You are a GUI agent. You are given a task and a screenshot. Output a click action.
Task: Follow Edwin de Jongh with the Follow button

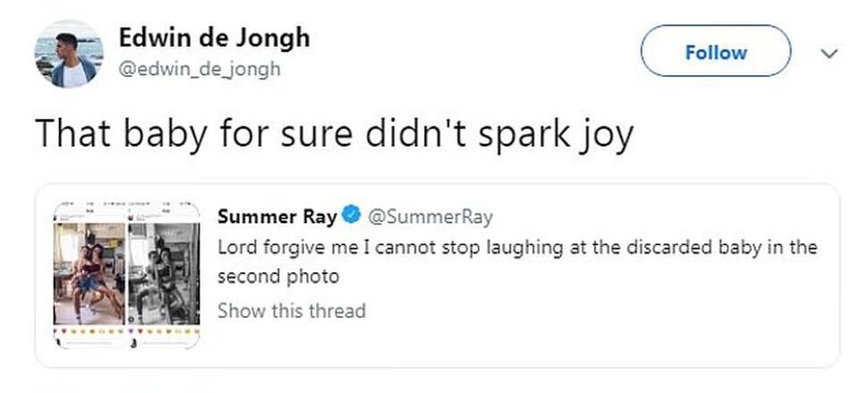716,51
